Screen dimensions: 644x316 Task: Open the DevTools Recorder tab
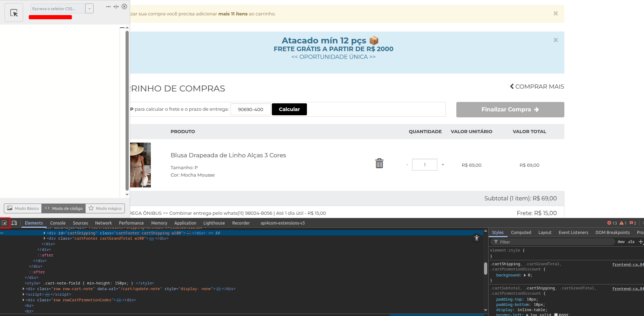241,223
